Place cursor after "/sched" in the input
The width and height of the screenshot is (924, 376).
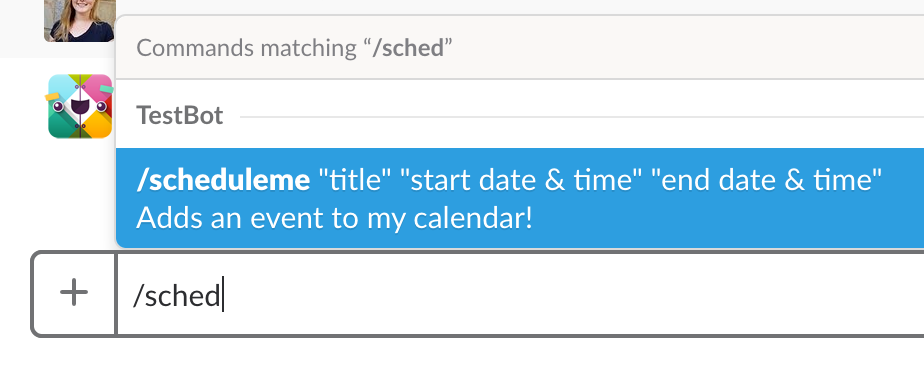(x=222, y=294)
